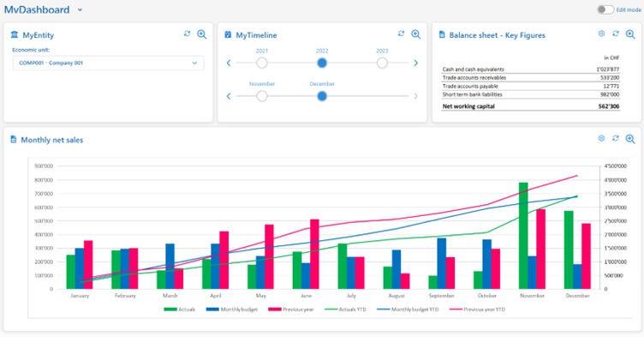
Task: Click the MyTimeline calendar icon
Action: tap(228, 34)
